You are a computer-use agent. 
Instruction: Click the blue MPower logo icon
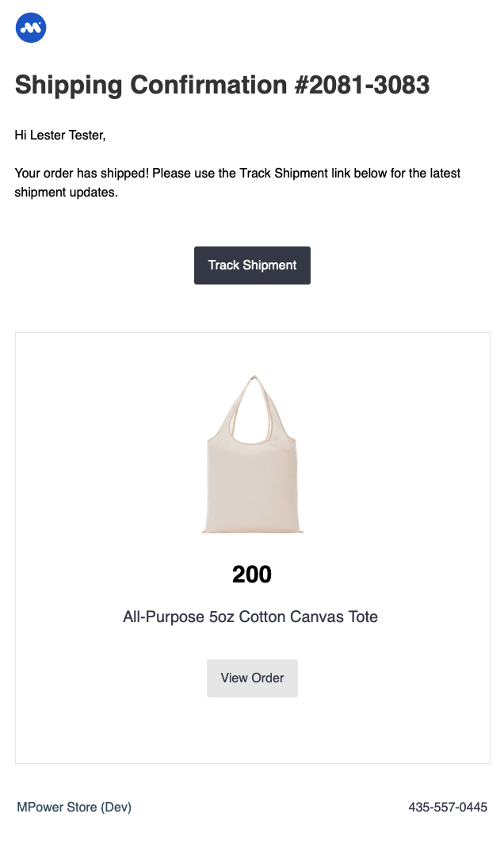31,28
